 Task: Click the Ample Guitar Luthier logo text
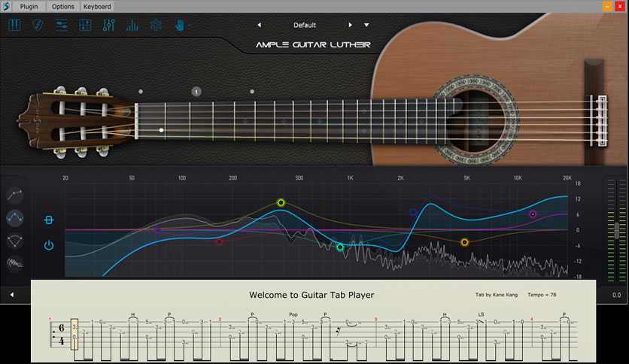[x=313, y=44]
